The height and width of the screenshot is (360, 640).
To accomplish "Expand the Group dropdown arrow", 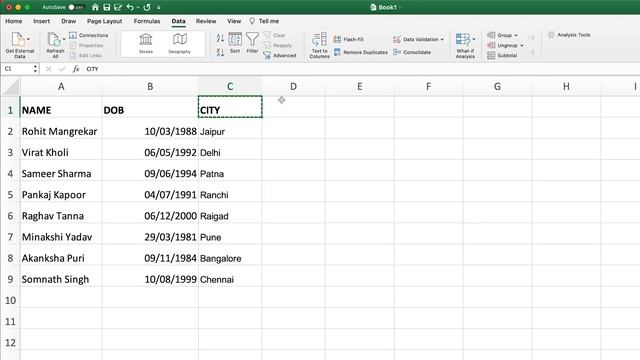I will [x=516, y=36].
